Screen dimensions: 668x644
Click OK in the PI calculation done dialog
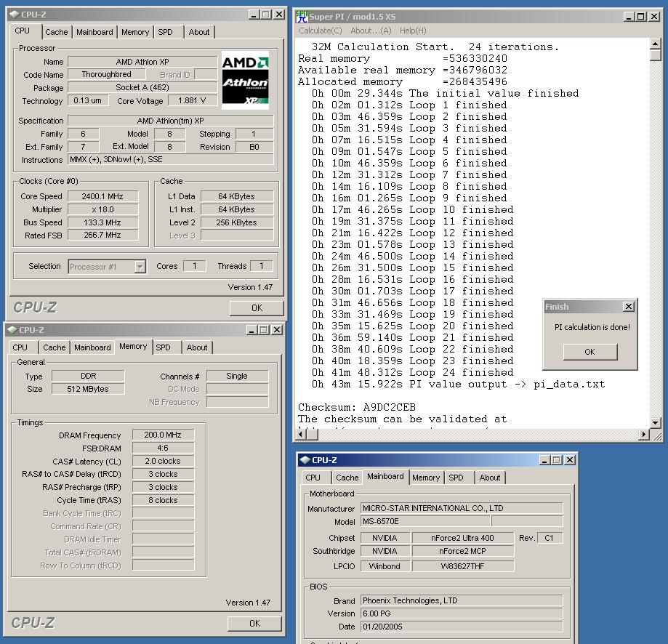click(x=589, y=352)
